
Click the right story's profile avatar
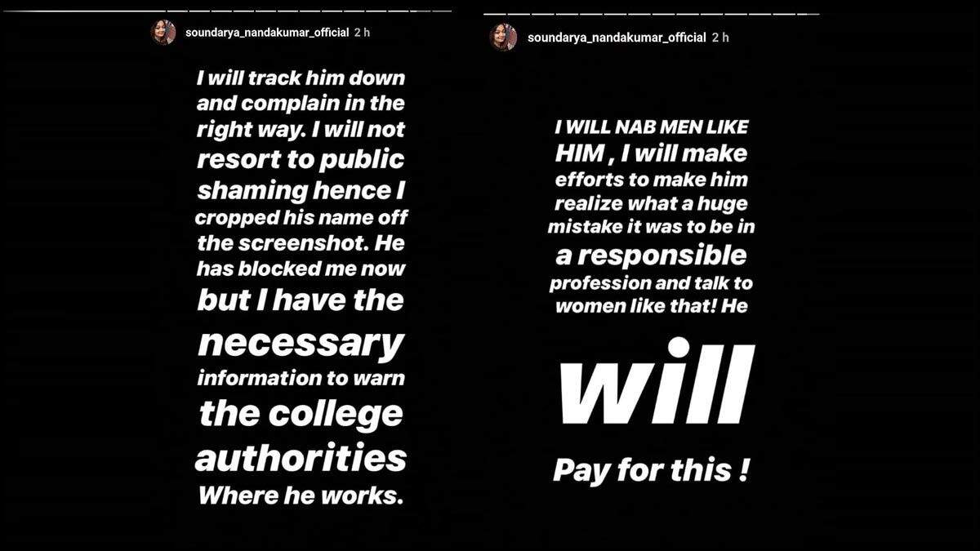(x=503, y=38)
